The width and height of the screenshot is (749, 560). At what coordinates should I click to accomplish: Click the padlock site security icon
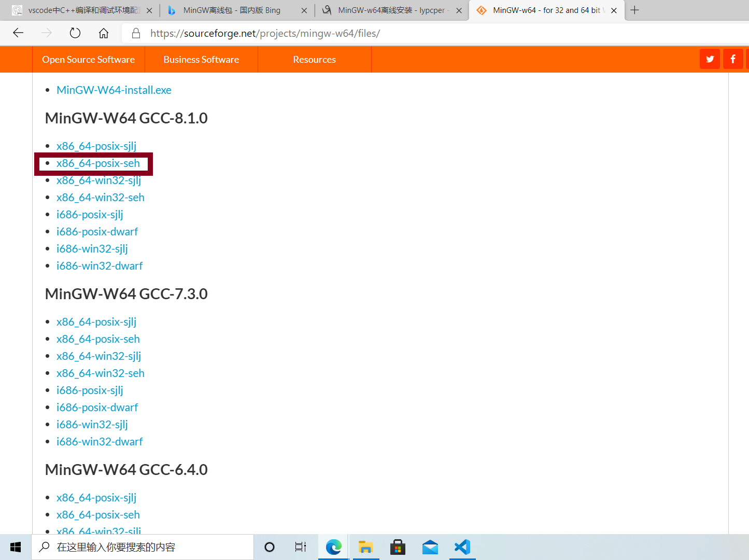136,33
